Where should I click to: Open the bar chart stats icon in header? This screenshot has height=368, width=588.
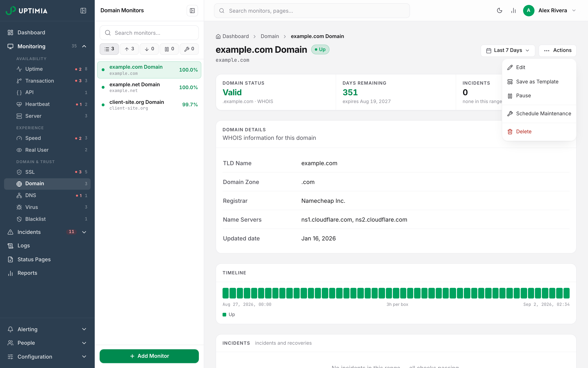tap(513, 10)
